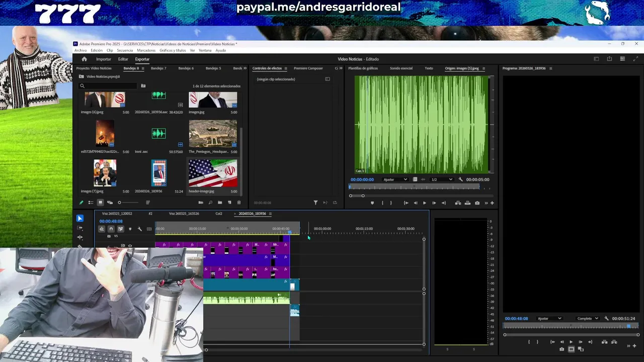Open Bandeja: 8 panel menu

[143, 68]
